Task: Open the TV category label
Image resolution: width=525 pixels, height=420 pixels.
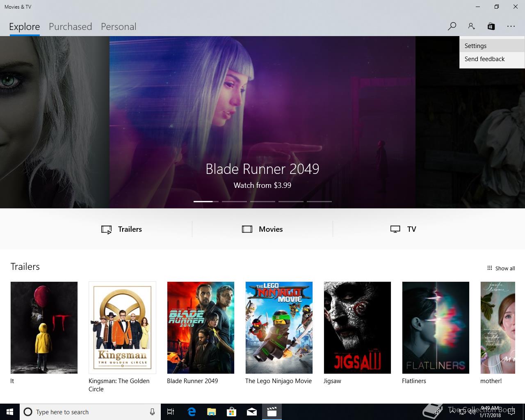Action: [412, 229]
